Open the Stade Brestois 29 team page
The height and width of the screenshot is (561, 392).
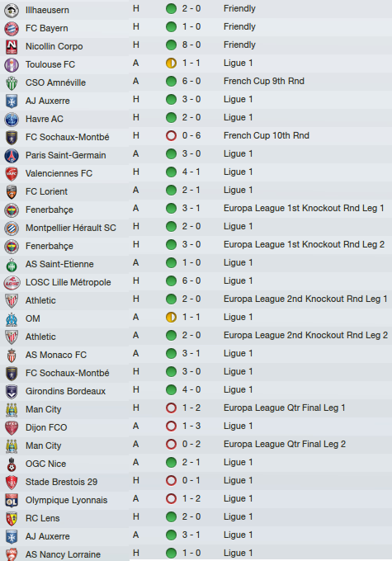click(61, 482)
